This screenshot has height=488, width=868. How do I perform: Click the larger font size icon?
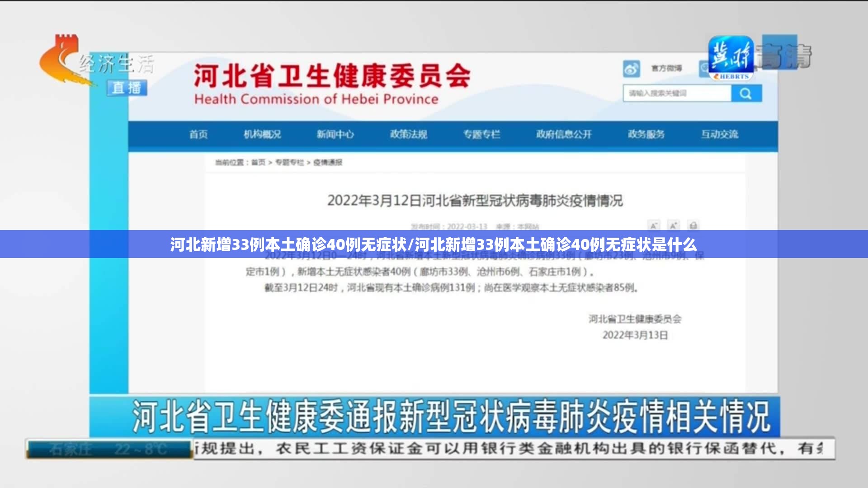tap(674, 225)
